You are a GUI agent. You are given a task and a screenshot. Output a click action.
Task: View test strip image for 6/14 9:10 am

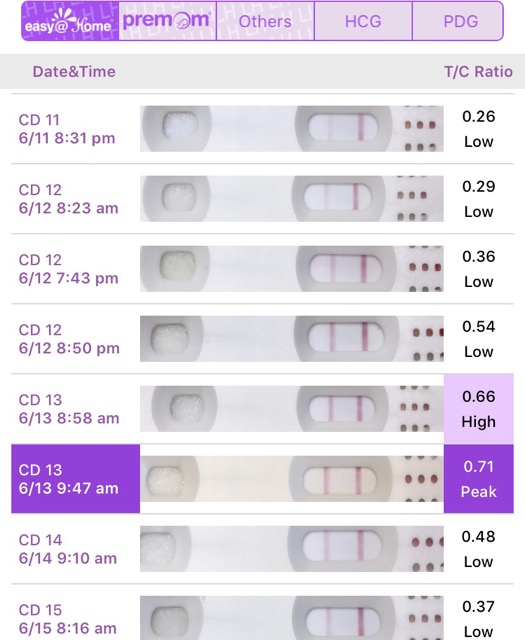tap(291, 549)
